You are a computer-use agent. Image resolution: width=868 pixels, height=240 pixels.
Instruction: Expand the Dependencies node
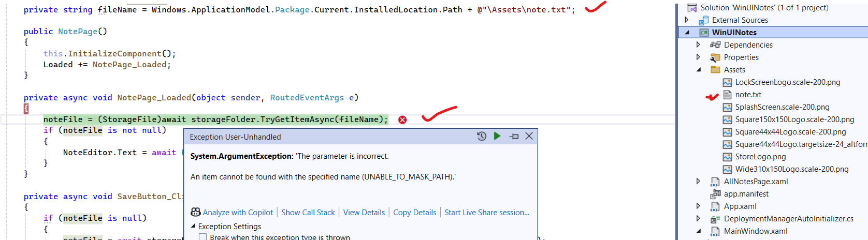[x=699, y=45]
